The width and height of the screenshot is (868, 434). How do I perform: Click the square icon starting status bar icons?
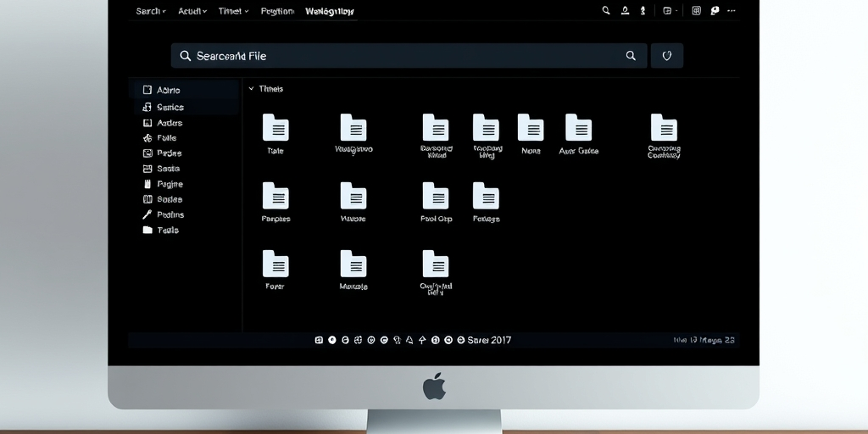coord(319,340)
